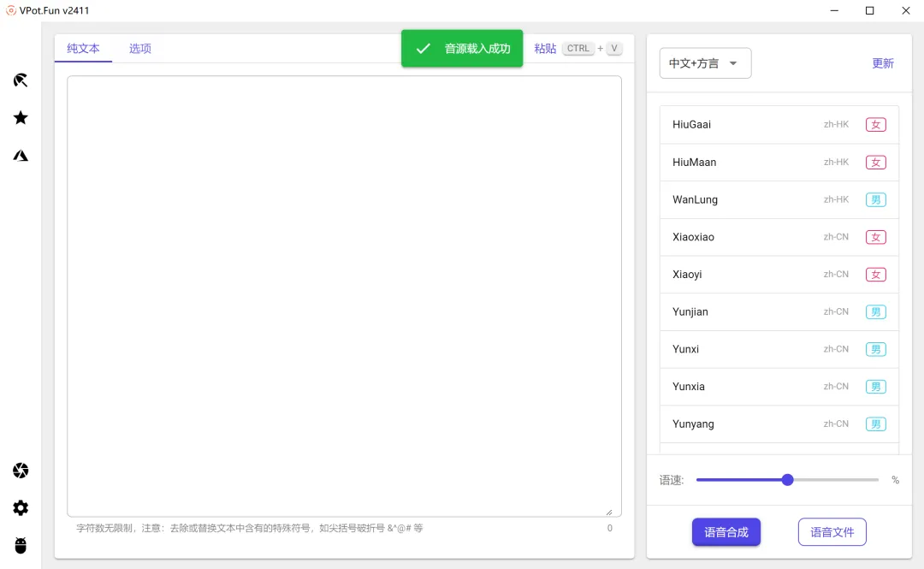This screenshot has height=569, width=924.
Task: Click the Android robot icon
Action: pos(21,545)
